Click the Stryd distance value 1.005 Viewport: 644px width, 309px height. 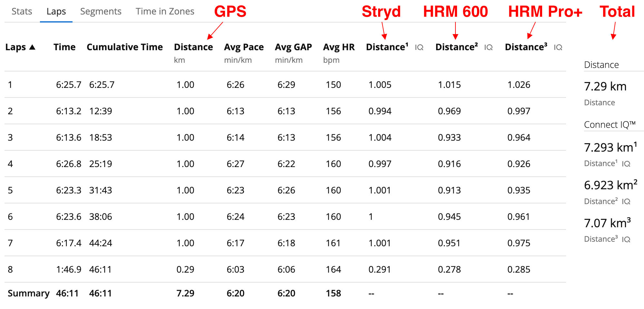[x=380, y=85]
